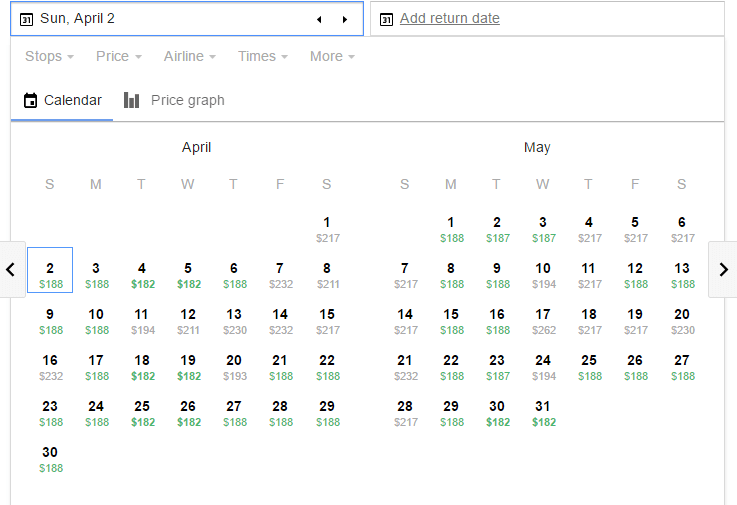Open the More filters dropdown
The image size is (737, 505).
coord(332,57)
